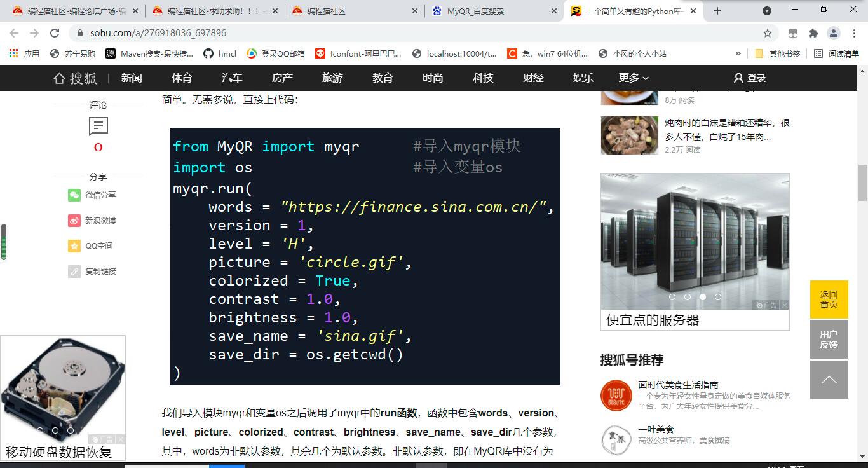Select the last dot in the server ad carousel
Screen dimensions: 868x468
[718, 297]
